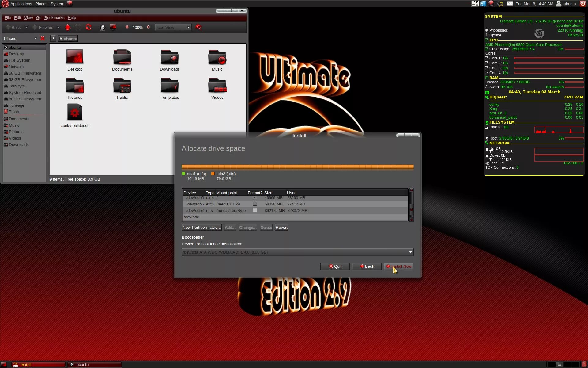Image resolution: width=588 pixels, height=368 pixels.
Task: Click the blue cursor tray icon
Action: pyautogui.click(x=483, y=4)
